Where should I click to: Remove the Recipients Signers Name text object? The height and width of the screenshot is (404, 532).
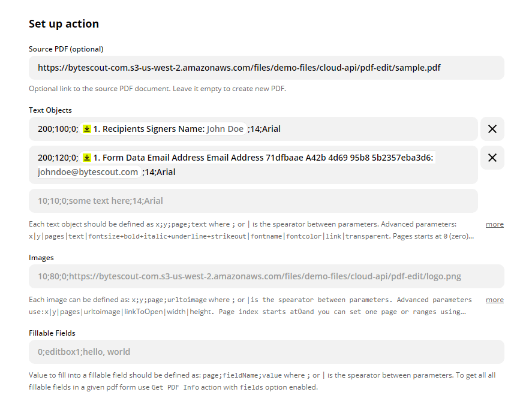click(492, 129)
